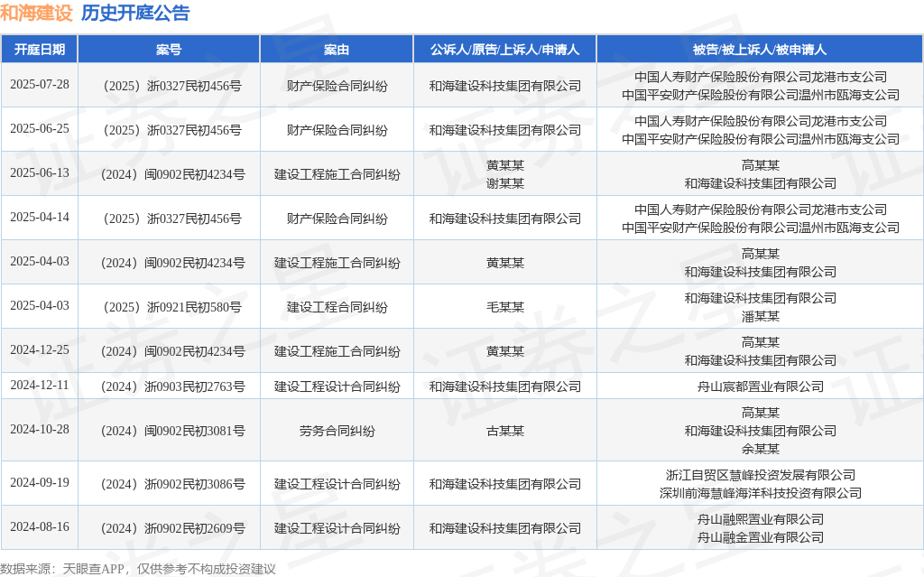Select the 开庭日期 column header
Screen dimensions: 924x577
point(40,50)
